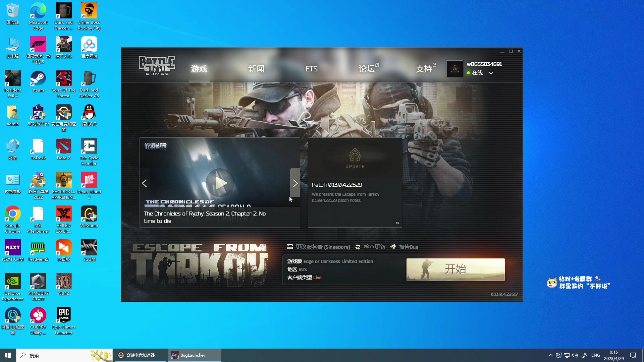Expand the online status dropdown
Screen dimensions: 644x362
(491, 73)
